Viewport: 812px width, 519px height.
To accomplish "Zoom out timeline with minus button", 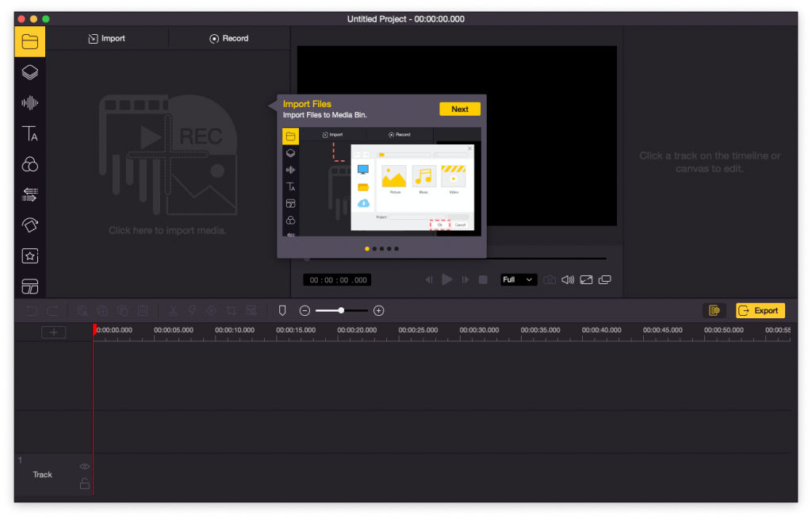I will tap(305, 310).
